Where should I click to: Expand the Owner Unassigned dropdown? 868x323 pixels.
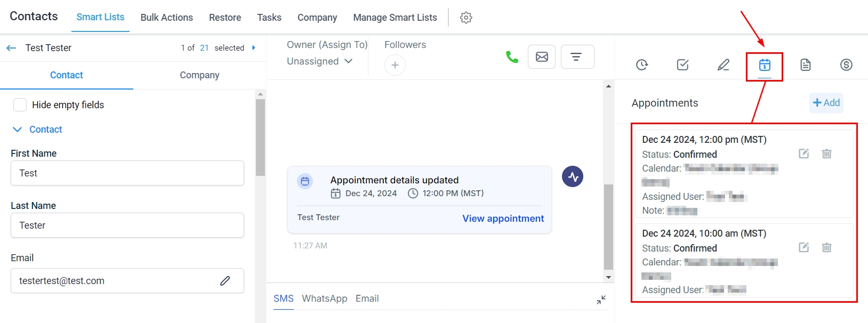(x=320, y=61)
